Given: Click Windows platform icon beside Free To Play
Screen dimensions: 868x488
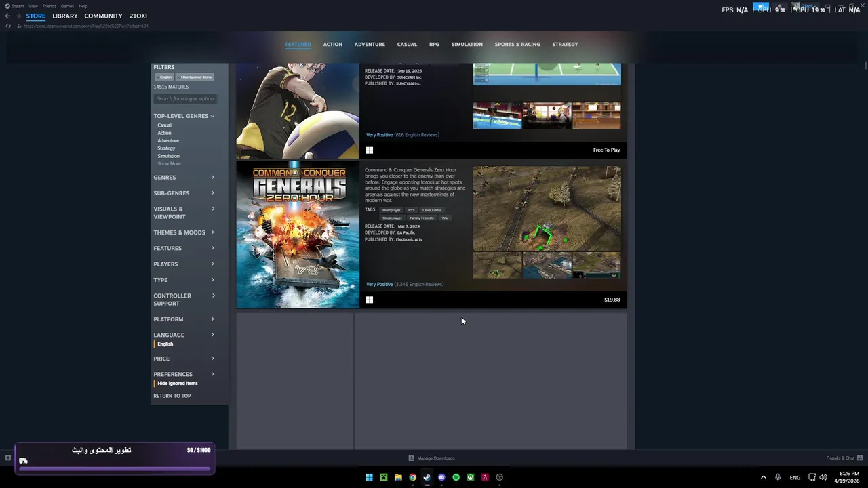Looking at the screenshot, I should [x=370, y=150].
